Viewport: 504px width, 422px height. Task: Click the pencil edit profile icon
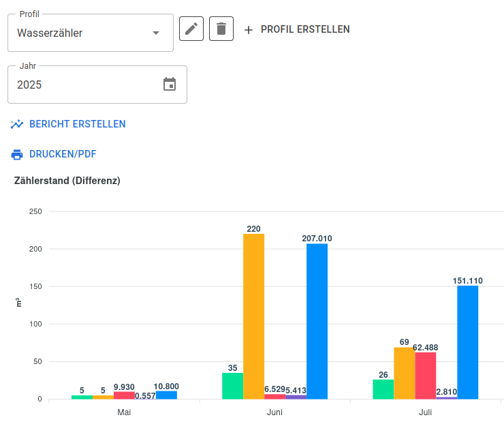(x=191, y=29)
